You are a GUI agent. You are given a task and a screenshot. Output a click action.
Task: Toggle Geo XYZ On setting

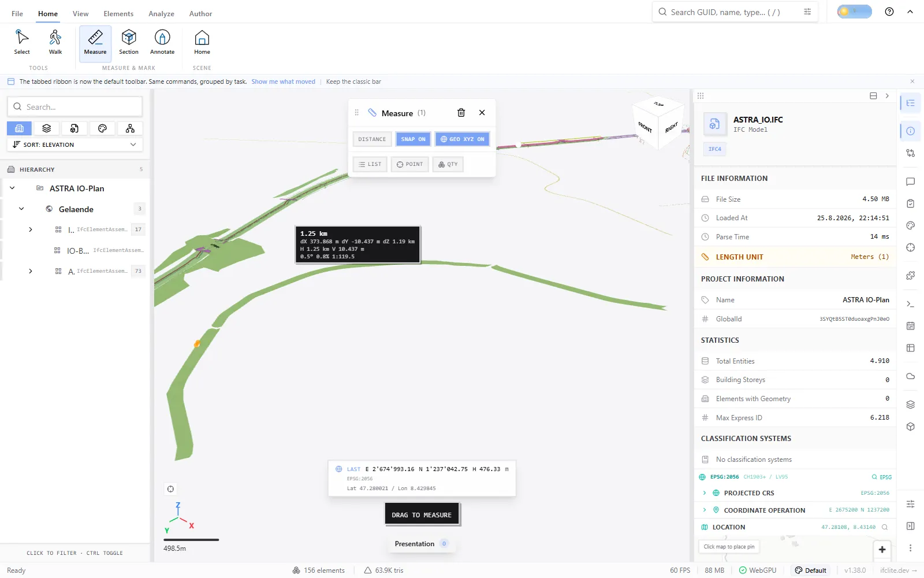click(463, 139)
